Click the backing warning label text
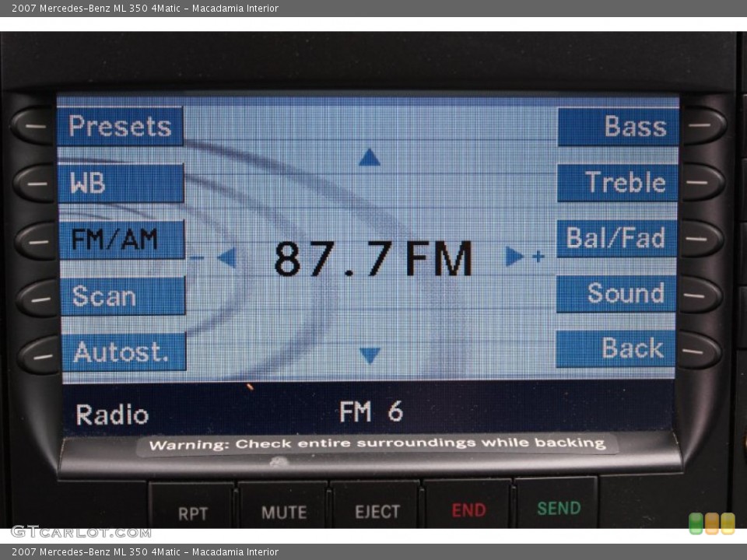This screenshot has height=560, width=747. point(377,444)
